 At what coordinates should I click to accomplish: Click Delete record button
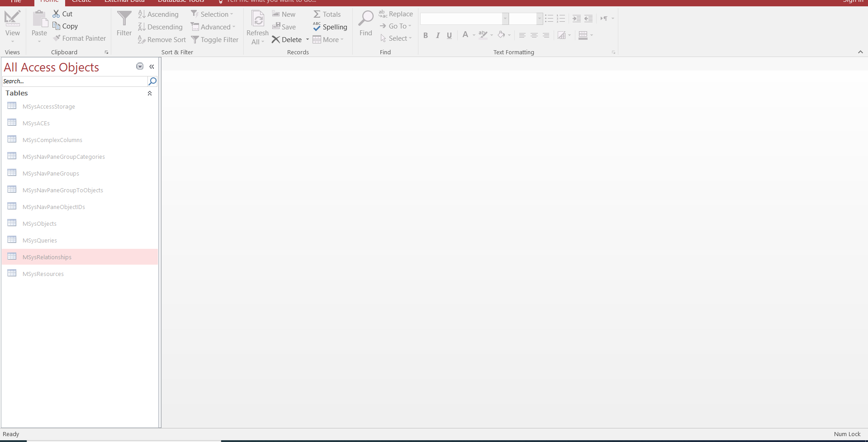[287, 40]
